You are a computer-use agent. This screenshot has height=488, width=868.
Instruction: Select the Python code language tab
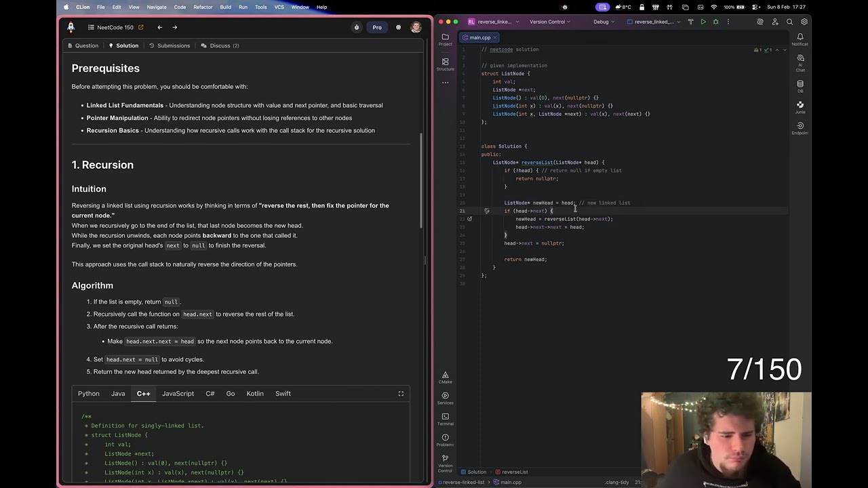tap(88, 394)
